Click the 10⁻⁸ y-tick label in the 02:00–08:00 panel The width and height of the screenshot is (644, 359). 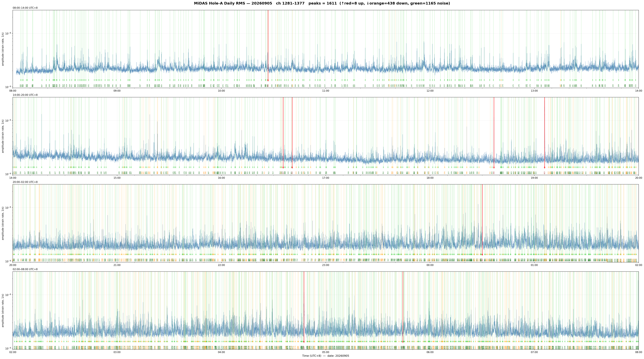coord(8,295)
